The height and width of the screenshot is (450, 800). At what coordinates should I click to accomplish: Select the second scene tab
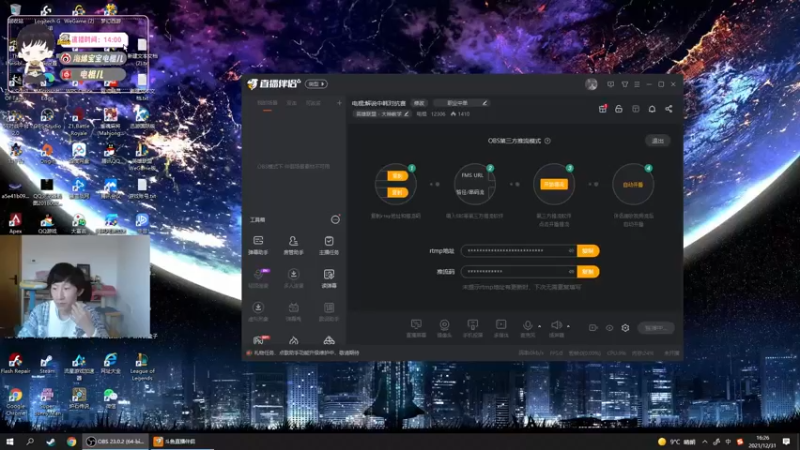pos(291,103)
